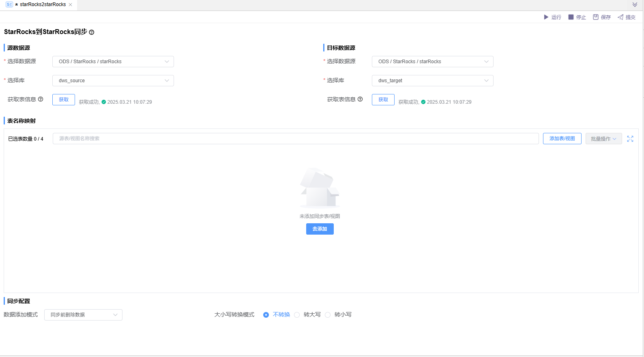Click the 添加表/视图 button

click(x=562, y=139)
